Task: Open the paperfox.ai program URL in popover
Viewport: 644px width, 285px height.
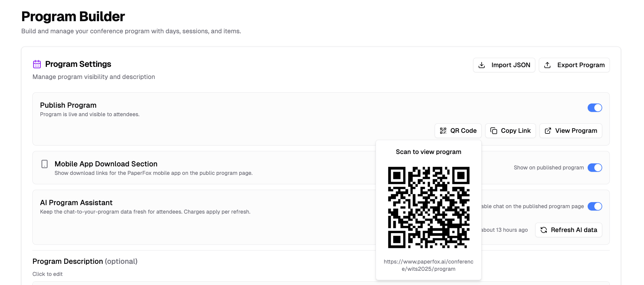Action: pos(428,265)
